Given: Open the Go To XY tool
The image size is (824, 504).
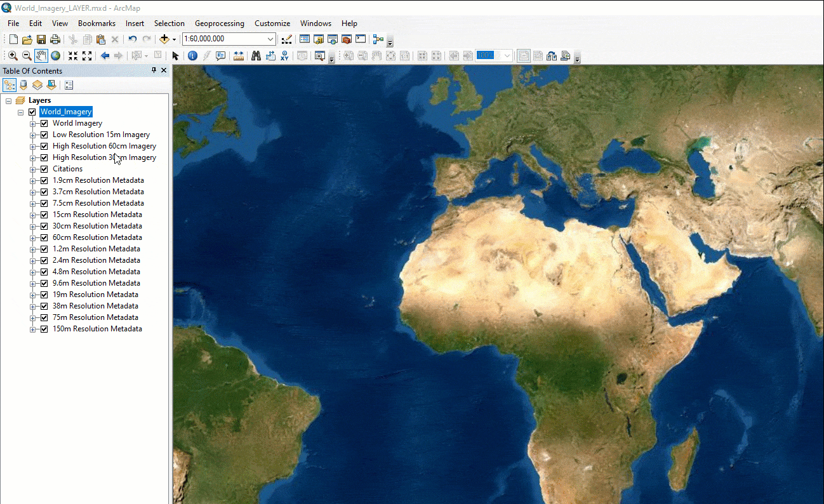Looking at the screenshot, I should click(x=284, y=56).
